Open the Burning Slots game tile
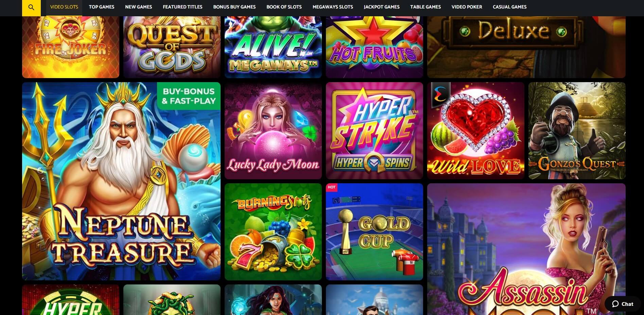Screen dimensions: 644x315 tap(273, 232)
